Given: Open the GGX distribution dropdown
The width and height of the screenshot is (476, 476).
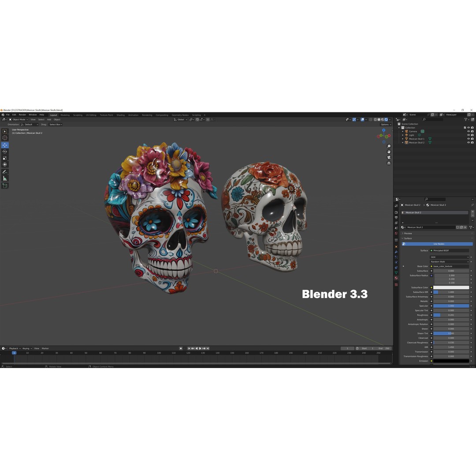Looking at the screenshot, I should click(x=449, y=257).
